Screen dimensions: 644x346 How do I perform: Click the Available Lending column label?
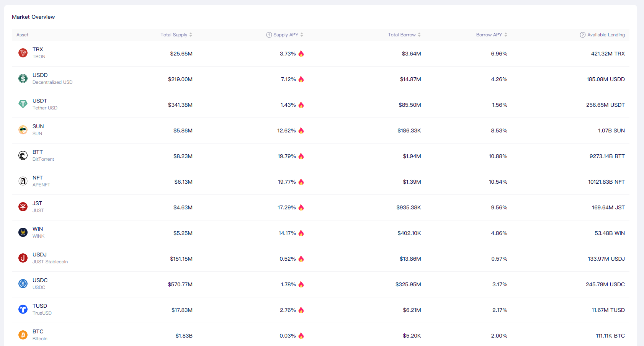[x=606, y=35]
